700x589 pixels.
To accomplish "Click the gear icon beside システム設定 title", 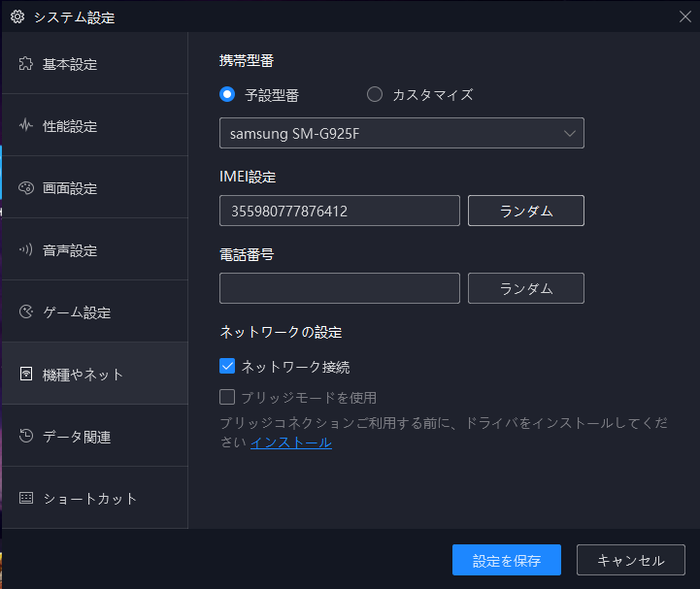I will (x=17, y=16).
